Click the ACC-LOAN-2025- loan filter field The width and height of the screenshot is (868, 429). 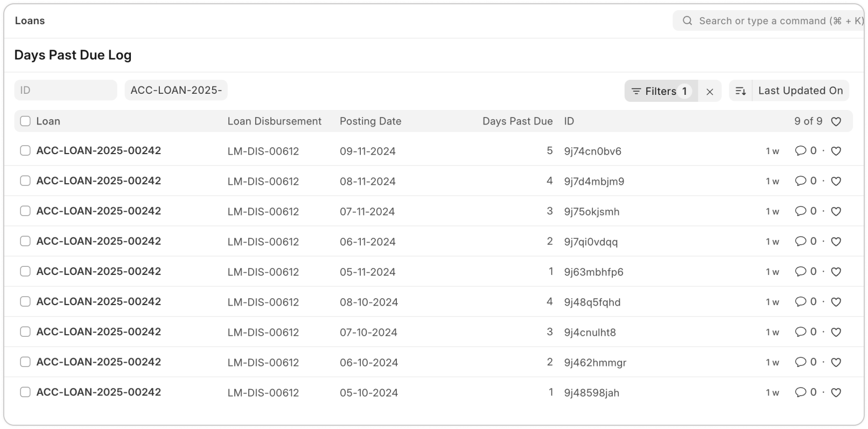pos(176,90)
